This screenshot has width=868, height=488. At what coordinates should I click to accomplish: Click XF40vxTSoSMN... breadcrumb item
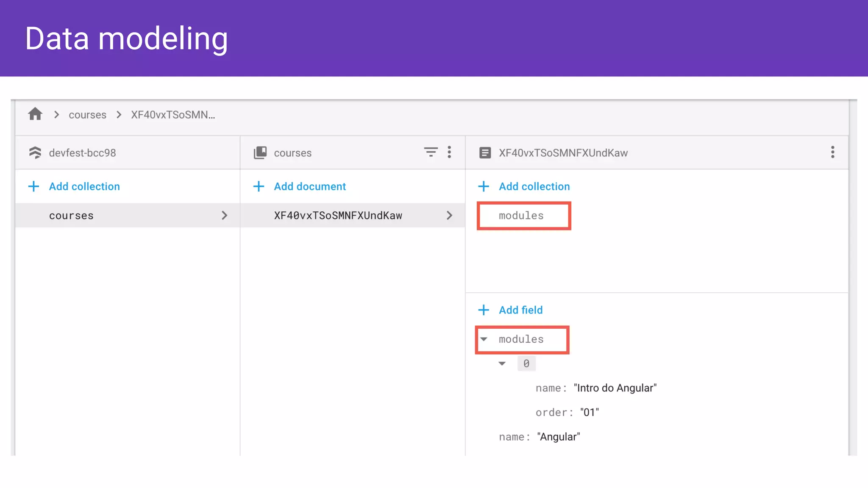point(173,115)
